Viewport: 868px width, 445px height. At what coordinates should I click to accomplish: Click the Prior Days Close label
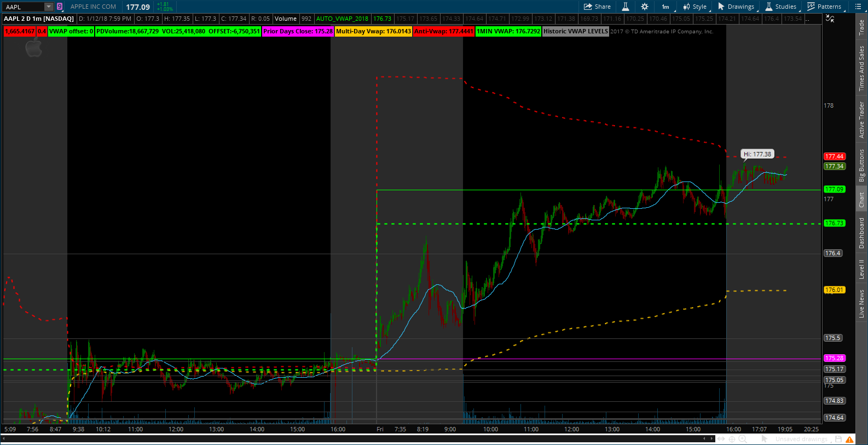298,31
